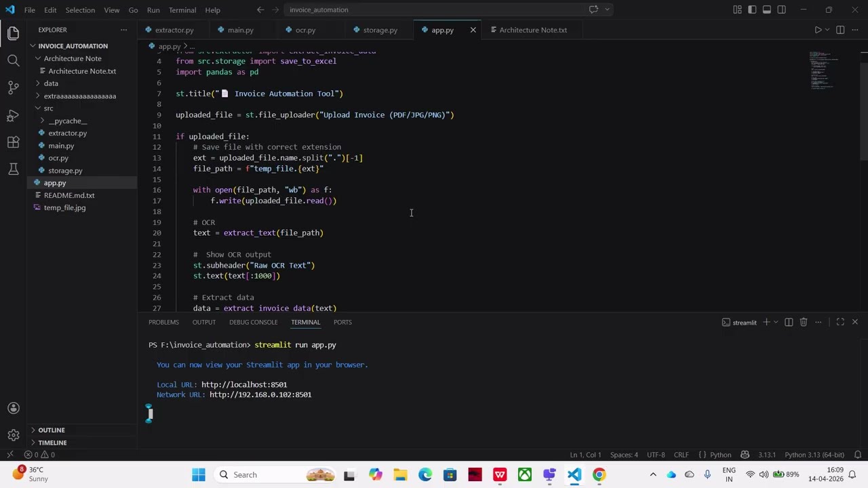Switch to the DEBUG CONSOLE tab

(x=253, y=322)
